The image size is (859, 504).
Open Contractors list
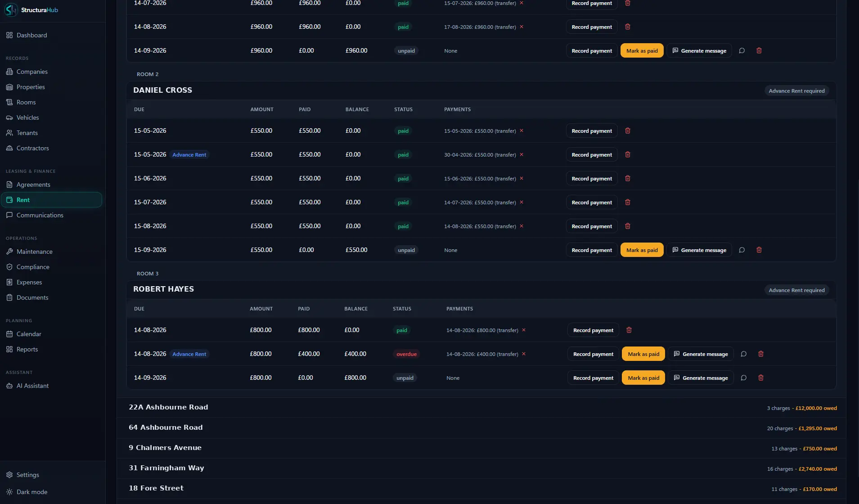[32, 148]
